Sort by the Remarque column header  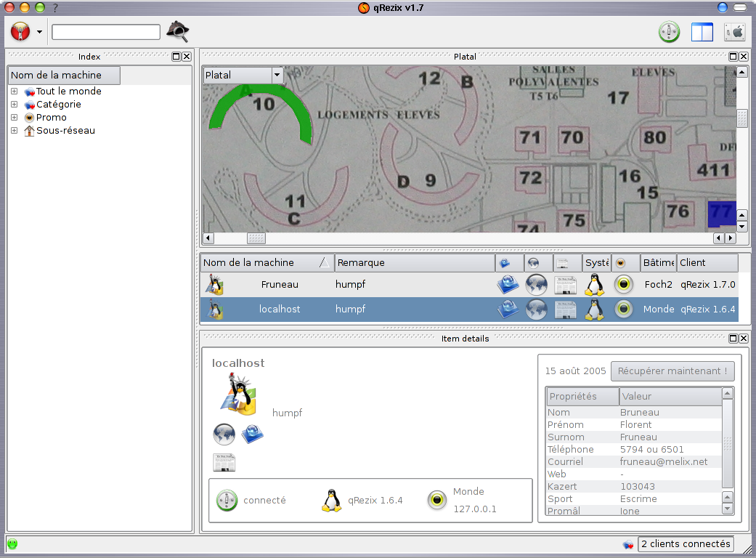[415, 262]
